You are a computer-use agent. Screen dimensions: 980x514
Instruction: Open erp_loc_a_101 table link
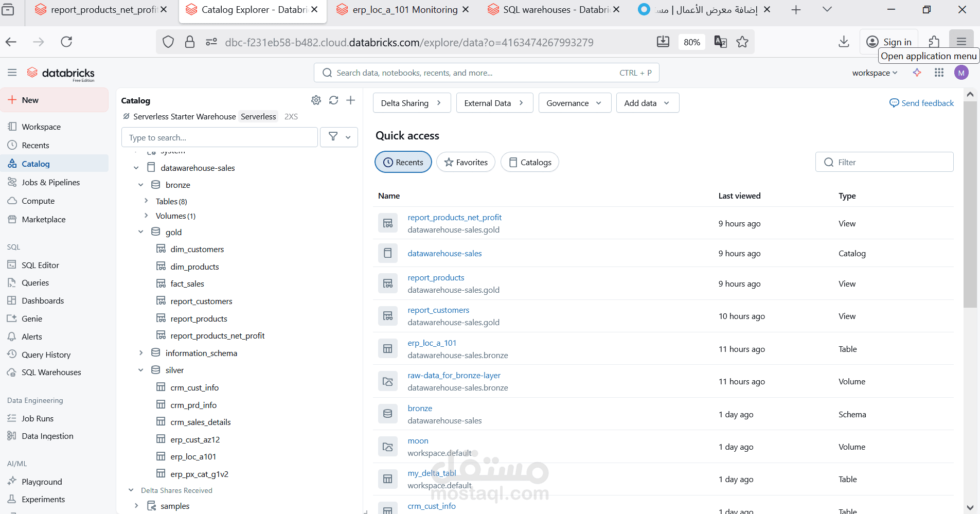click(432, 343)
